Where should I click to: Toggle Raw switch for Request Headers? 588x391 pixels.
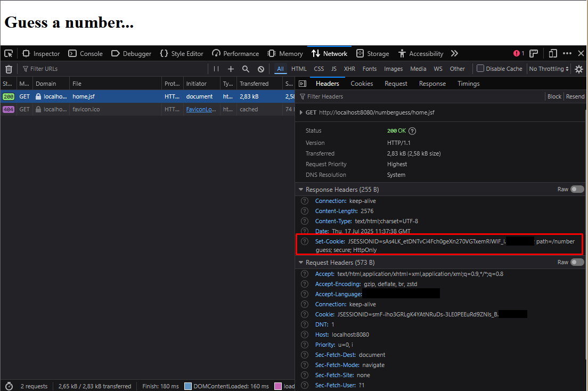coord(577,262)
